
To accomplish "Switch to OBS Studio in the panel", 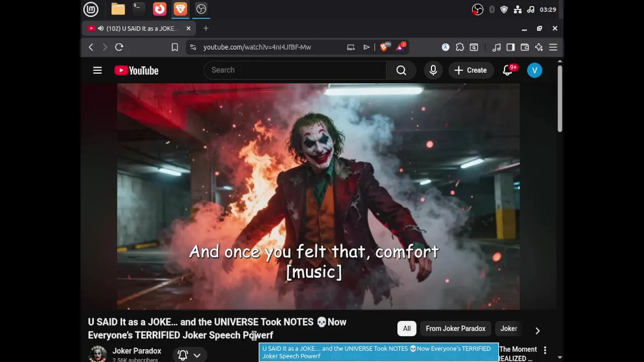I will (x=201, y=9).
